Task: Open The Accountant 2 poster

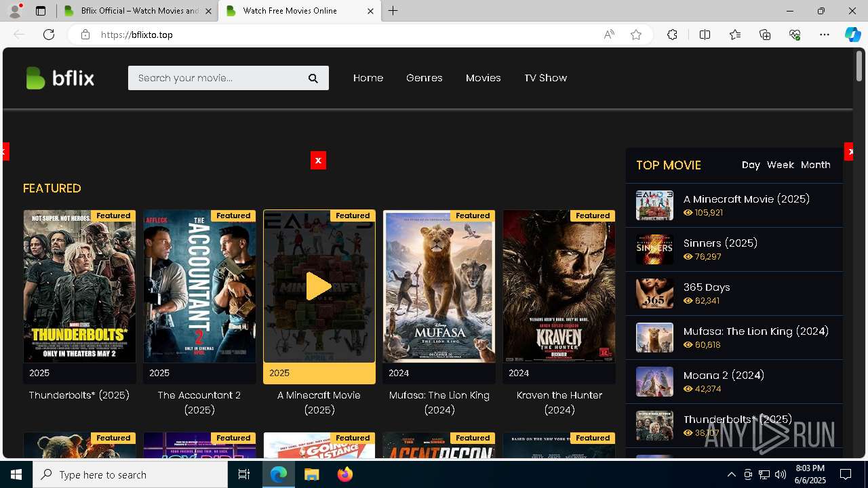Action: [x=199, y=286]
